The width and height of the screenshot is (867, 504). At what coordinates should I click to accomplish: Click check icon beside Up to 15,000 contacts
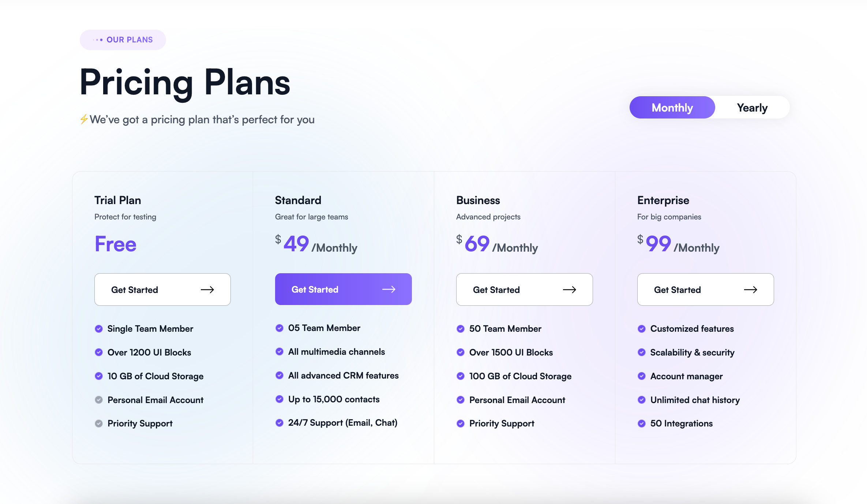click(279, 399)
